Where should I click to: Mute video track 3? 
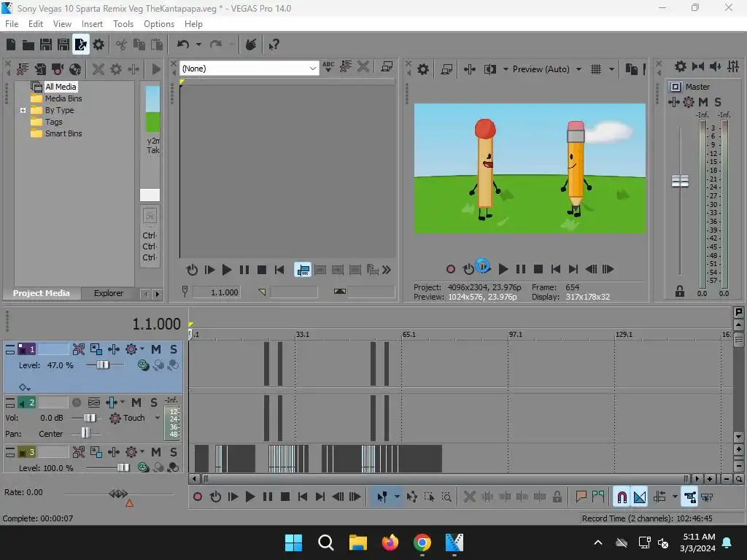tap(156, 452)
